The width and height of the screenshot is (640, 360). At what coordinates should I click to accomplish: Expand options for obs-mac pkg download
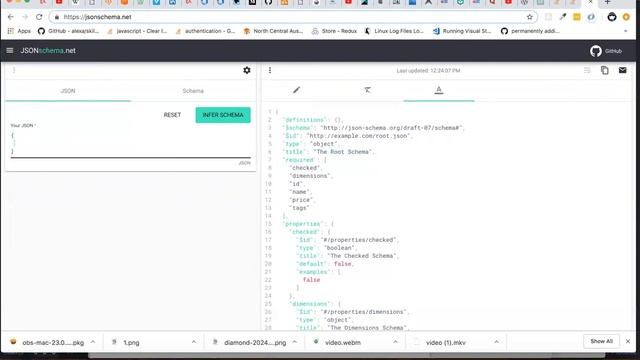coord(93,342)
